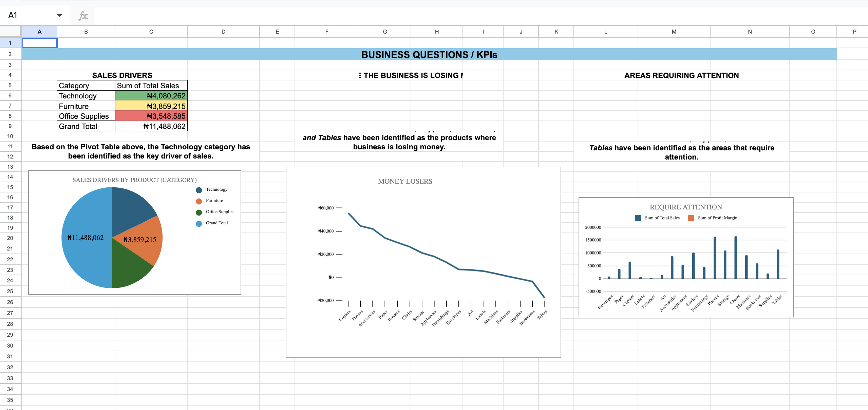Click the red ₦3,548,585 cell
The image size is (868, 410).
click(151, 116)
